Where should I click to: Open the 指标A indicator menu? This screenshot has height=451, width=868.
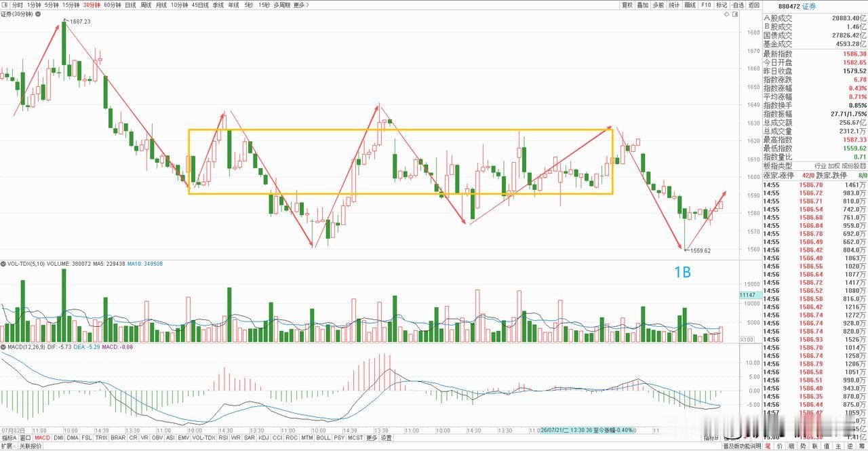click(9, 438)
